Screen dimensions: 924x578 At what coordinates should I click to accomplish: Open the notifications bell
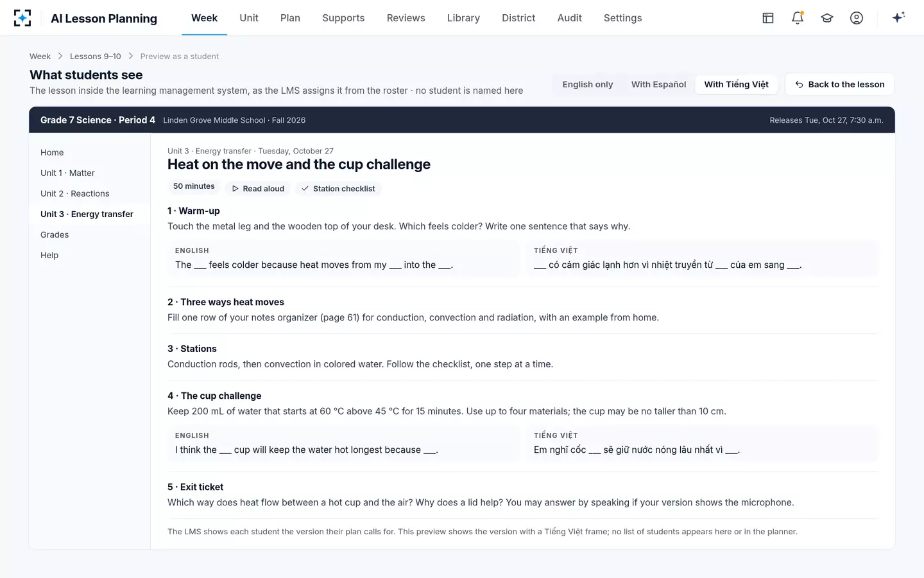tap(798, 18)
